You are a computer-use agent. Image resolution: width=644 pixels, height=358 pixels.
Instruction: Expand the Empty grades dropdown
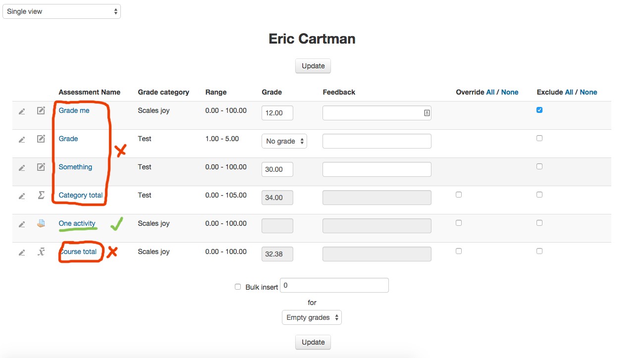312,317
